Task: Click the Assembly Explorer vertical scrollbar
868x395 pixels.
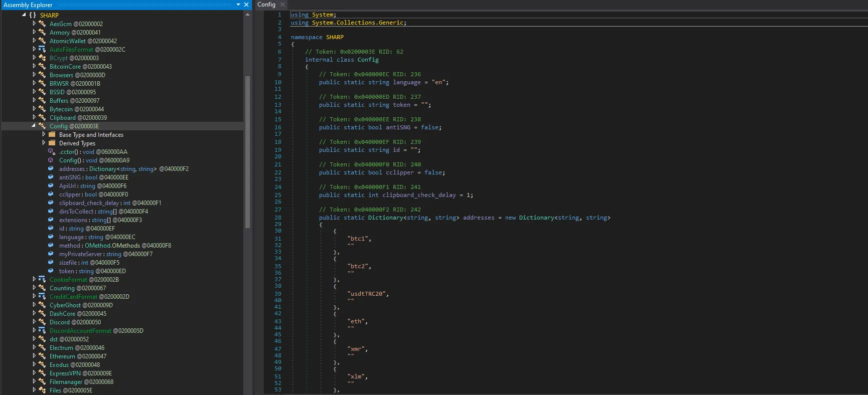Action: click(x=247, y=152)
